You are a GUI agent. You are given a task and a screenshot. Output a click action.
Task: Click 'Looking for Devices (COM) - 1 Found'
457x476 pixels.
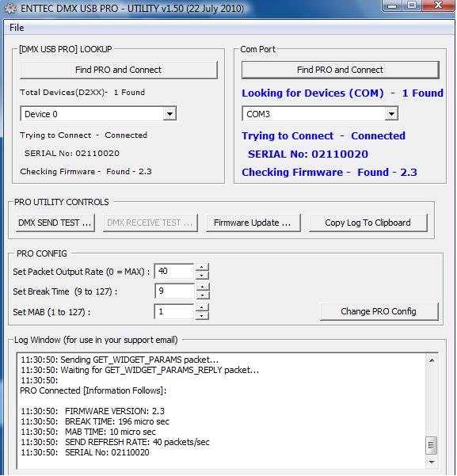coord(342,93)
